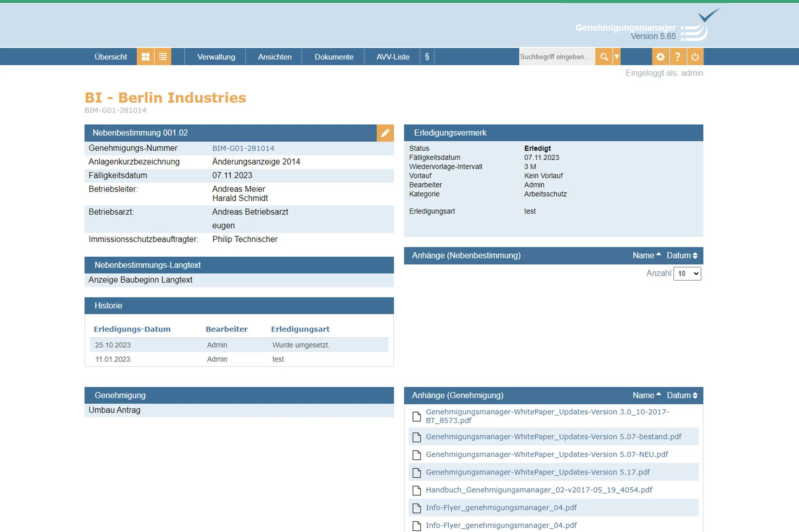Sort Anhänge (Nebenbestimmung) by Datum
This screenshot has height=532, width=799.
click(x=682, y=255)
